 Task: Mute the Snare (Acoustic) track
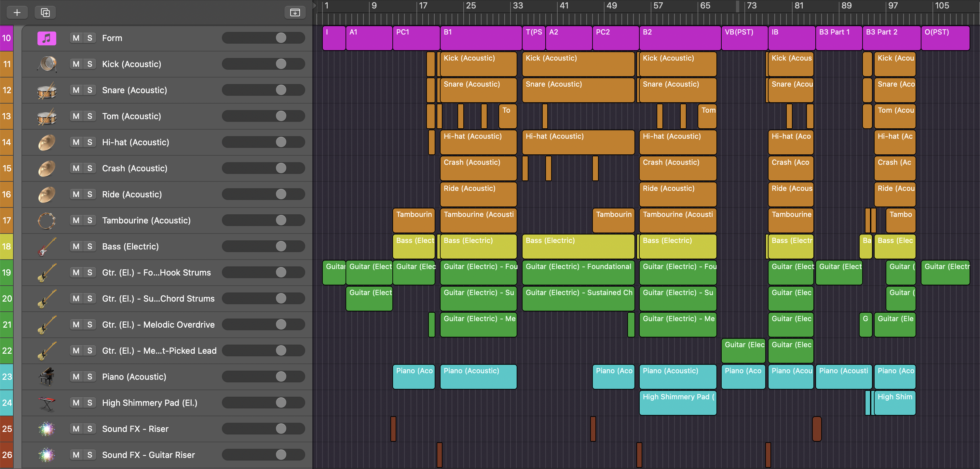[x=76, y=90]
